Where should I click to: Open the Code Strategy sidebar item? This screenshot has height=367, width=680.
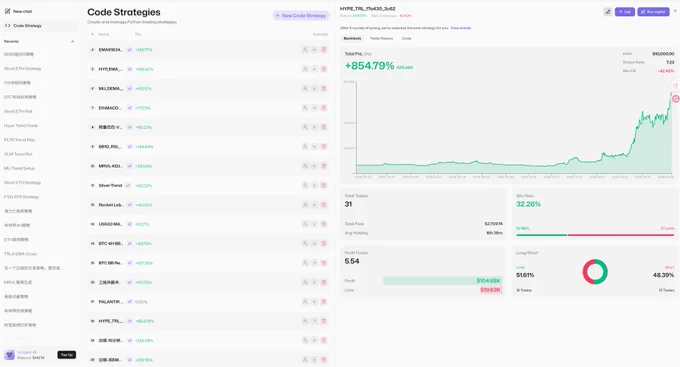[40, 26]
